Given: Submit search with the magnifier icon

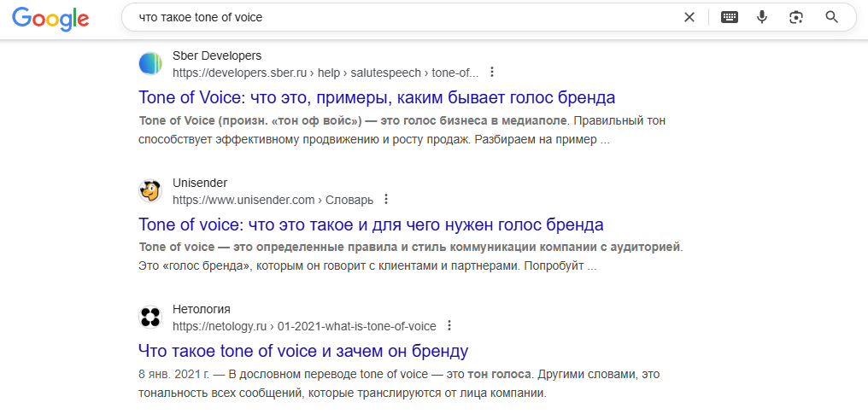Looking at the screenshot, I should click(831, 17).
